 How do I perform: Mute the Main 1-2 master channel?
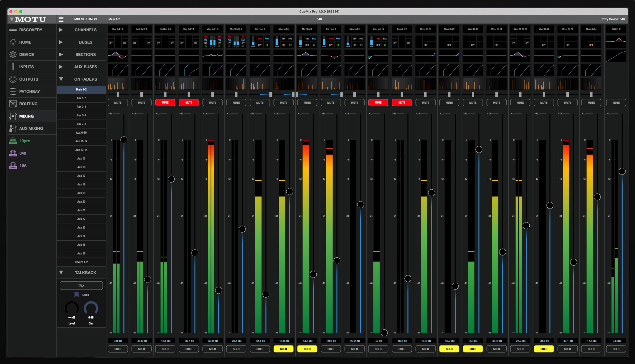point(616,102)
